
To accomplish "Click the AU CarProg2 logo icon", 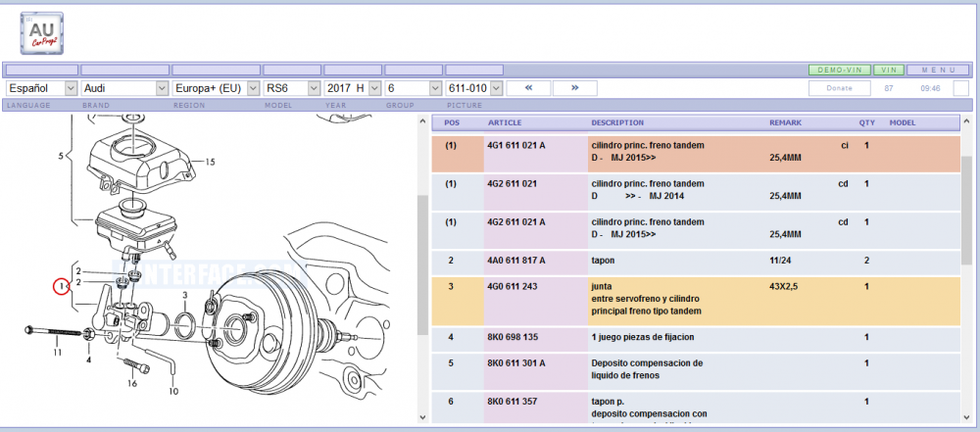I will coord(42,33).
